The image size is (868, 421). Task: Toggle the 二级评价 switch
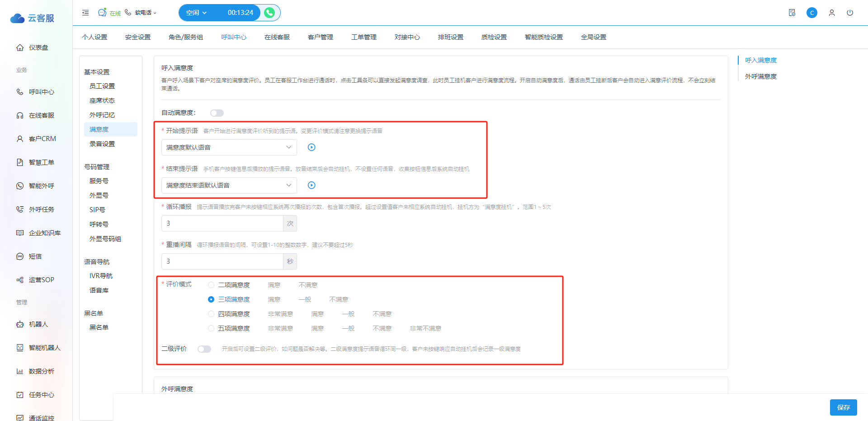pyautogui.click(x=204, y=349)
